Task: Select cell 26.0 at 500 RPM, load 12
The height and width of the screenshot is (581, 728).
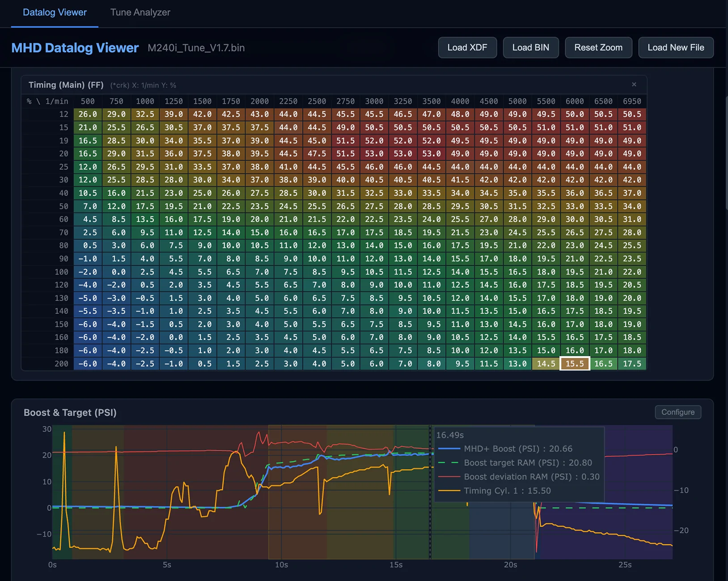Action: point(88,114)
